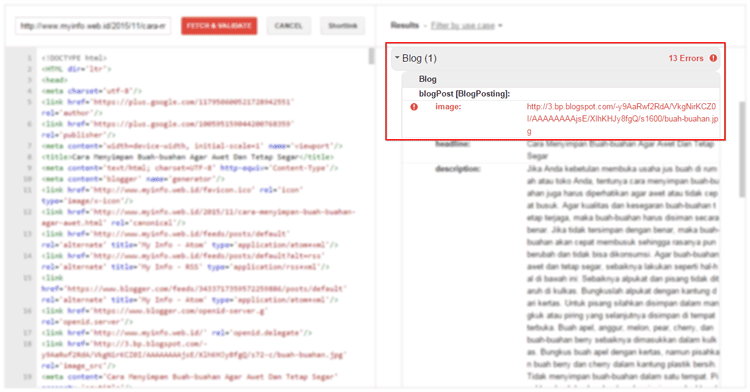Viewport: 750px width, 392px height.
Task: Click the results panel scrollbar thumb
Action: [742, 149]
